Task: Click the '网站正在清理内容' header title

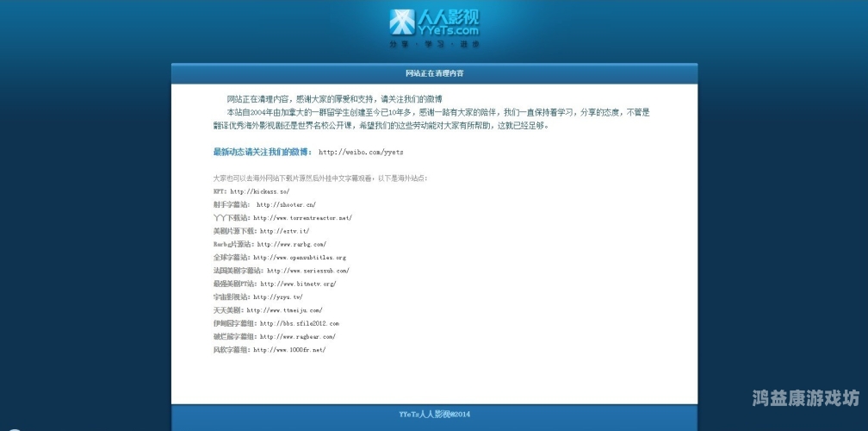Action: click(434, 73)
